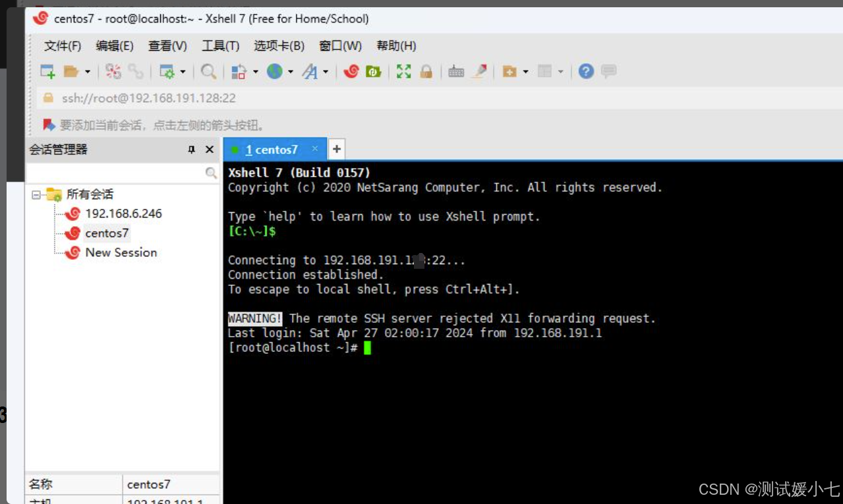The image size is (843, 504).
Task: Open the 选项卡(B) menu
Action: click(x=279, y=46)
